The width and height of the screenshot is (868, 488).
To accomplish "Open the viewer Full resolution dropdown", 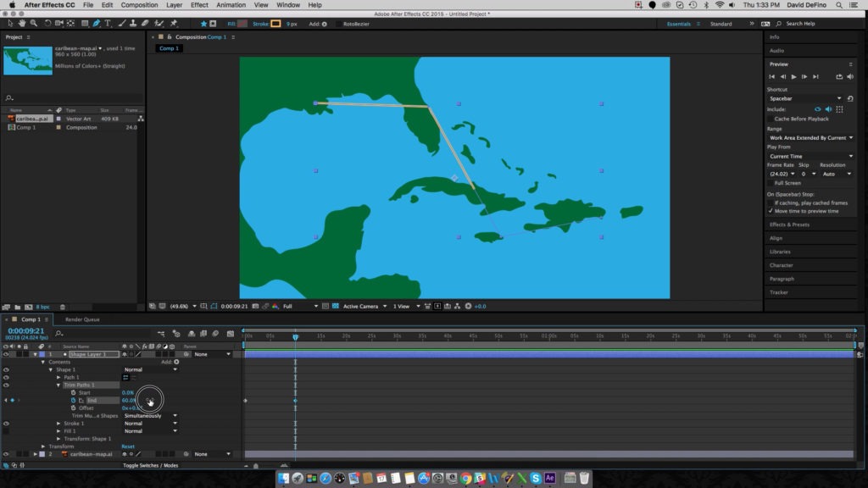I will 301,306.
